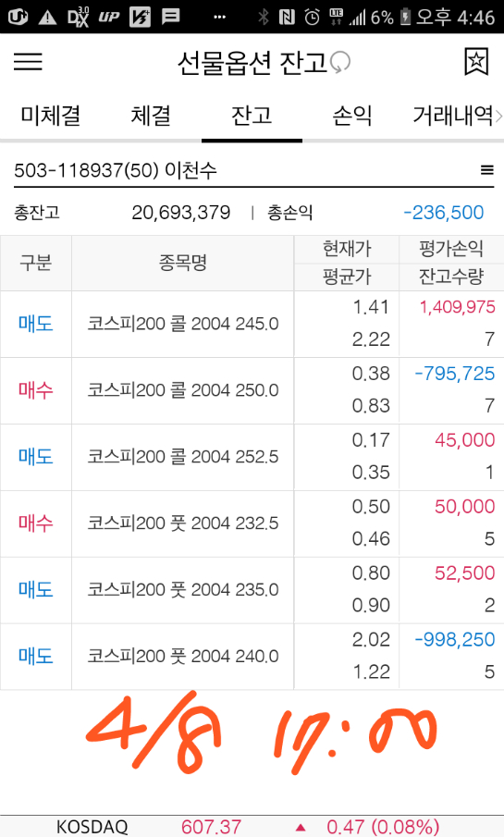Switch to the 미체결 tab
This screenshot has height=837, width=504.
50,116
